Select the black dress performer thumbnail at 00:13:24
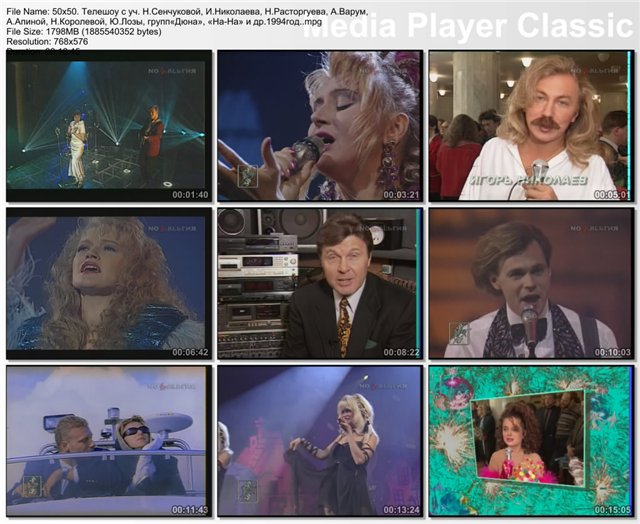Screen dimensions: 640x524 point(319,441)
